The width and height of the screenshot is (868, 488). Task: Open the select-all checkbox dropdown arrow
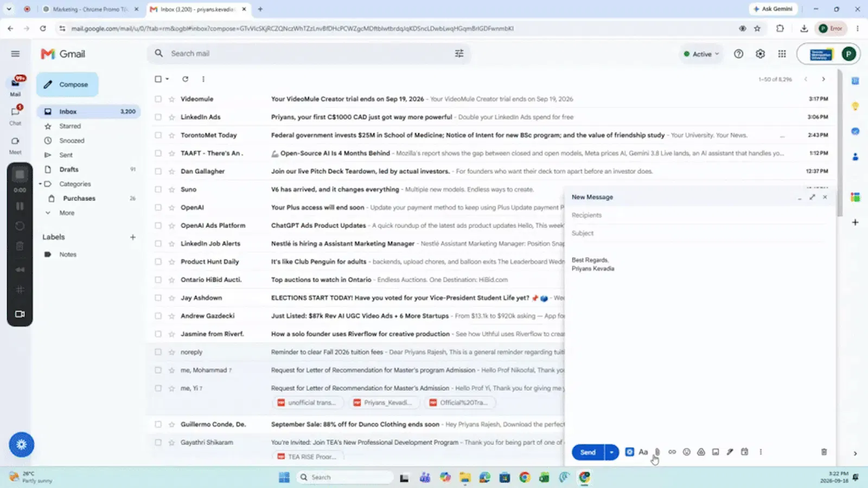[x=167, y=79]
